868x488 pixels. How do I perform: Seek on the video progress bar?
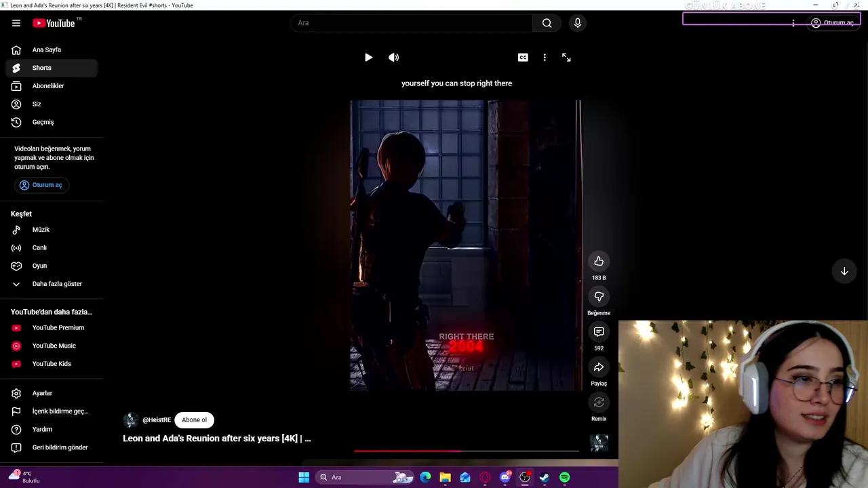[x=467, y=451]
